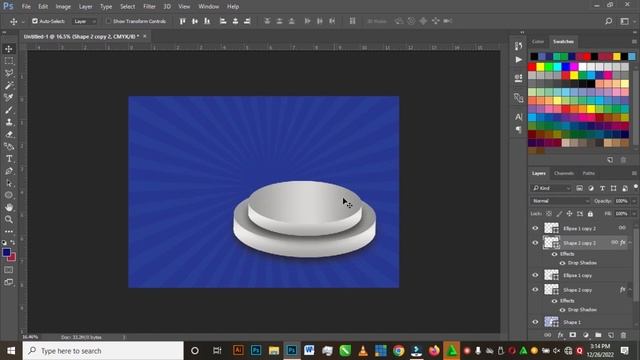
Task: Open the search magnifier in options bar
Action: tap(608, 21)
